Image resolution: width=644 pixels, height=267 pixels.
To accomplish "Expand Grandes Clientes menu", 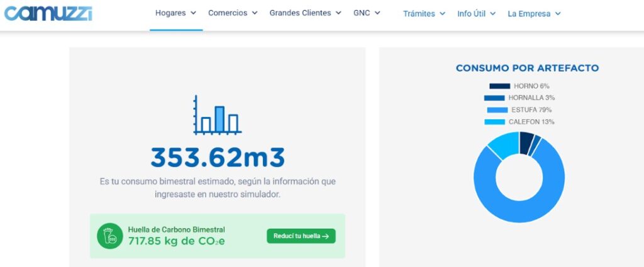I will pyautogui.click(x=306, y=13).
